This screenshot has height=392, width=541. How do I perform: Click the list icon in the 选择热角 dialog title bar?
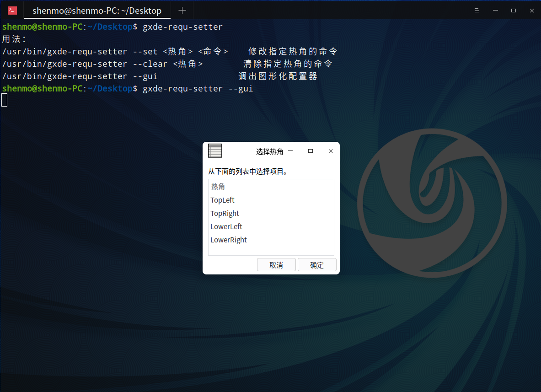point(215,151)
